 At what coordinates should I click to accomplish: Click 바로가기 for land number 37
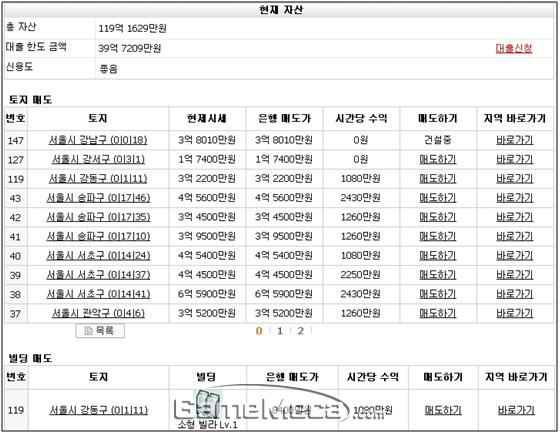click(515, 313)
